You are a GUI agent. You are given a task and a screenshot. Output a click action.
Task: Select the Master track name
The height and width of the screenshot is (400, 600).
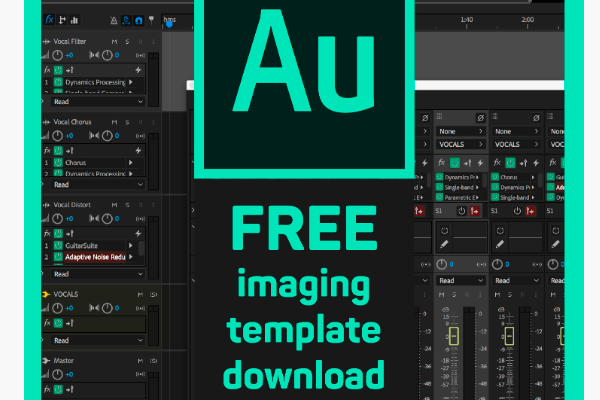[64, 361]
